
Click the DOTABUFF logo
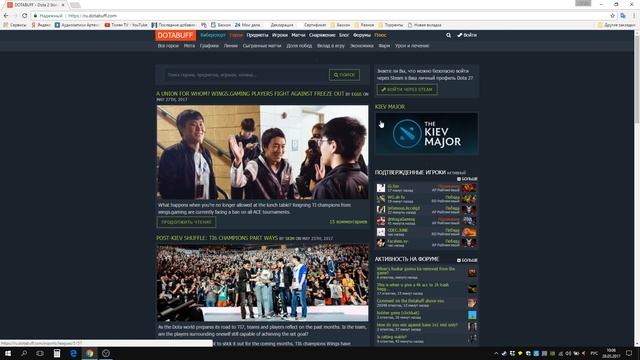coord(176,35)
